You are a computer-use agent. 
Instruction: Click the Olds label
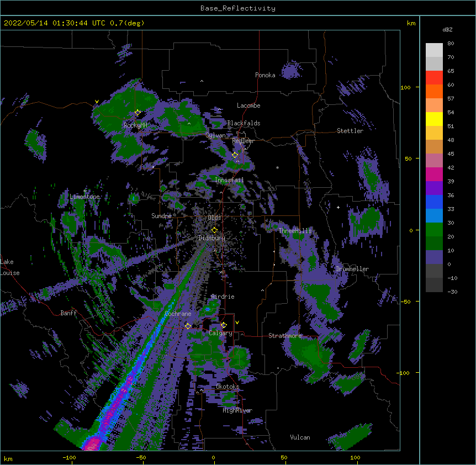pyautogui.click(x=214, y=218)
